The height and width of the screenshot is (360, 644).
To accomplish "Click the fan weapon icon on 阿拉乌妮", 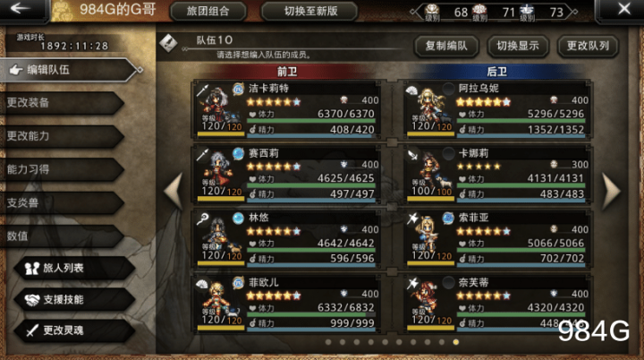I will (x=411, y=91).
